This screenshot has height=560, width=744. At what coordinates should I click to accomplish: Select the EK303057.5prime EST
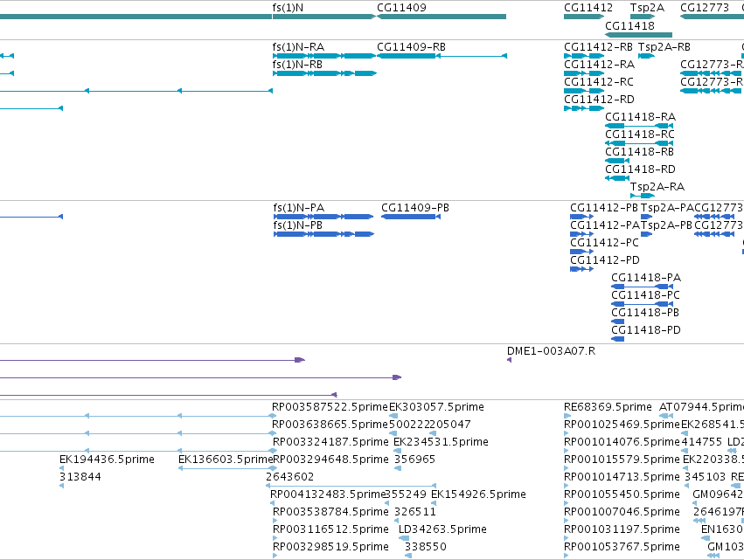point(393,416)
